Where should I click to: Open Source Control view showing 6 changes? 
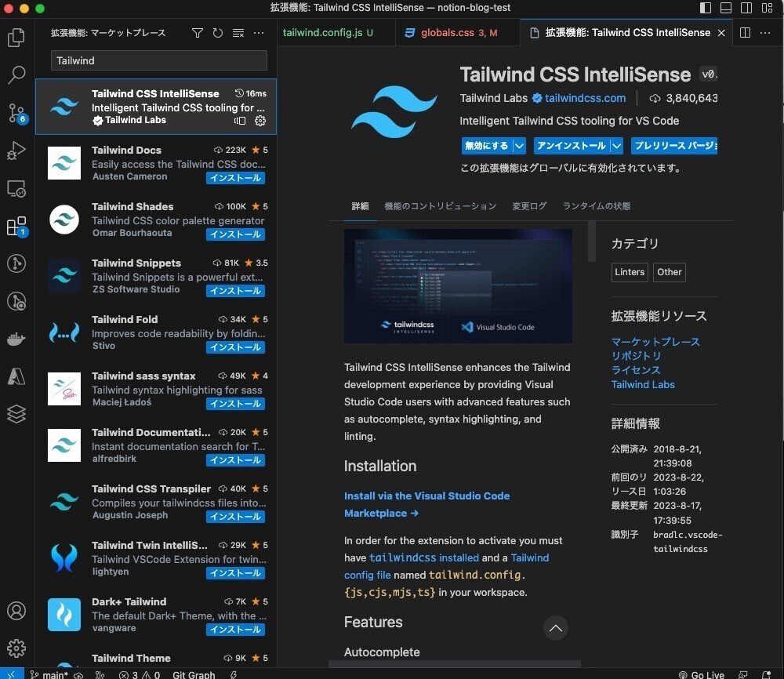[16, 113]
